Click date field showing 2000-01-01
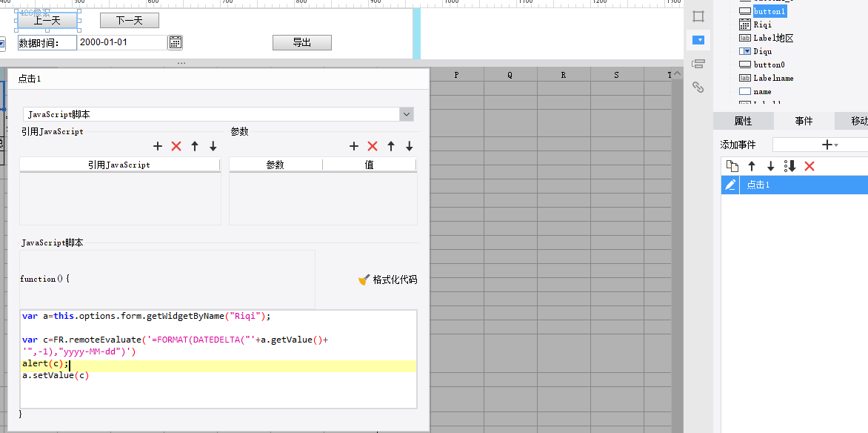The width and height of the screenshot is (868, 433). 121,42
